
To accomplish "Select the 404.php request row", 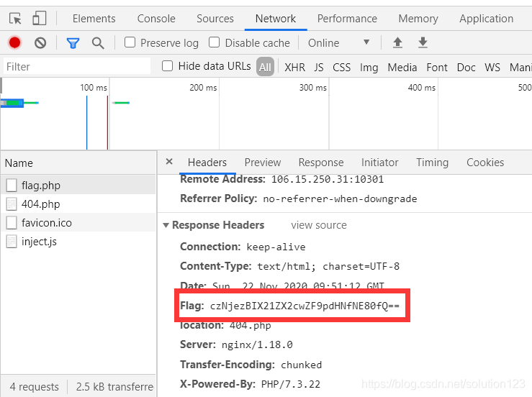I will pyautogui.click(x=78, y=204).
